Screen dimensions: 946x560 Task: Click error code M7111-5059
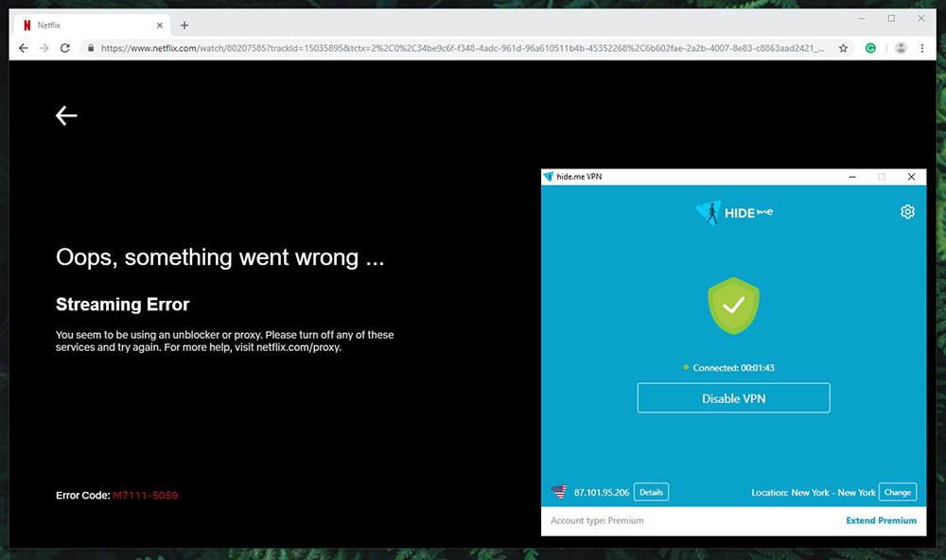pos(146,496)
